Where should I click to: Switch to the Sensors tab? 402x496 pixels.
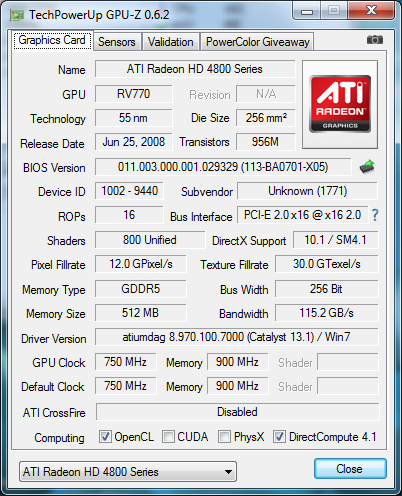[x=117, y=42]
